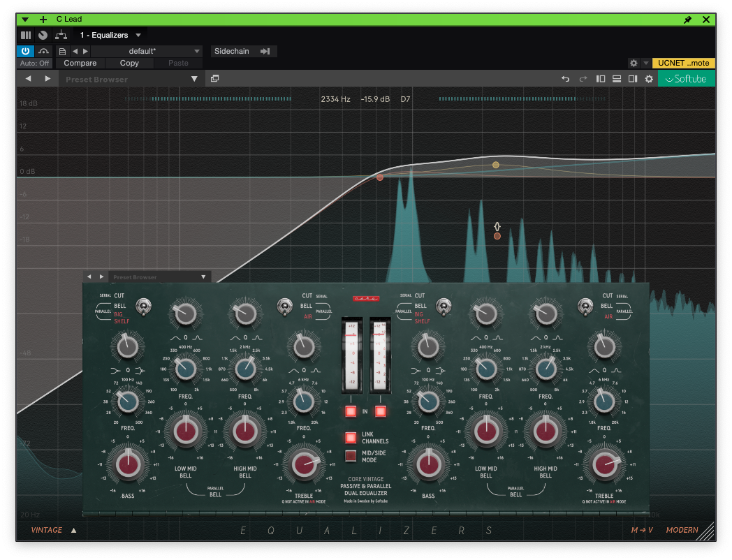Flip left channel treble Cut/Bell/Air switch
732x560 pixels.
point(285,307)
